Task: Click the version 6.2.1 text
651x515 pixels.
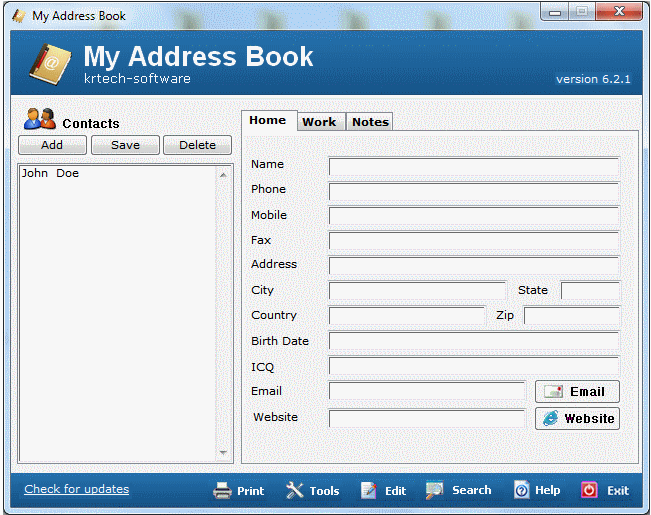Action: pos(593,79)
